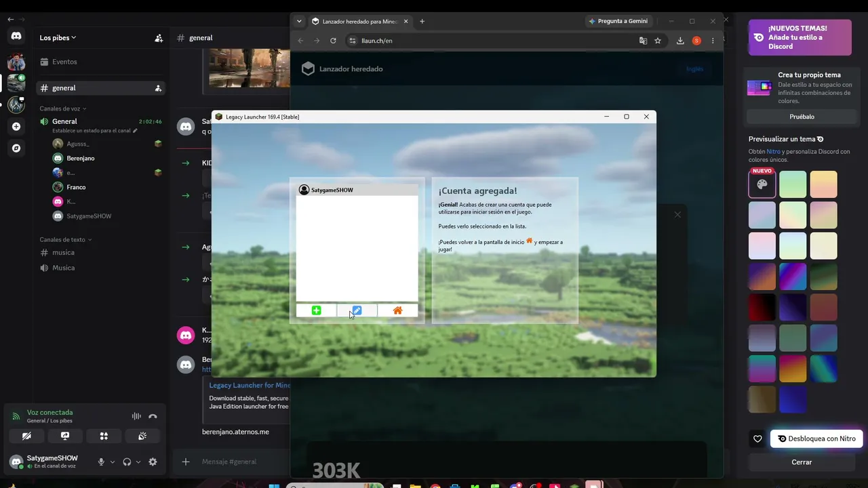Share your screen in Discord
Screen dimensions: 868x488
point(65,436)
